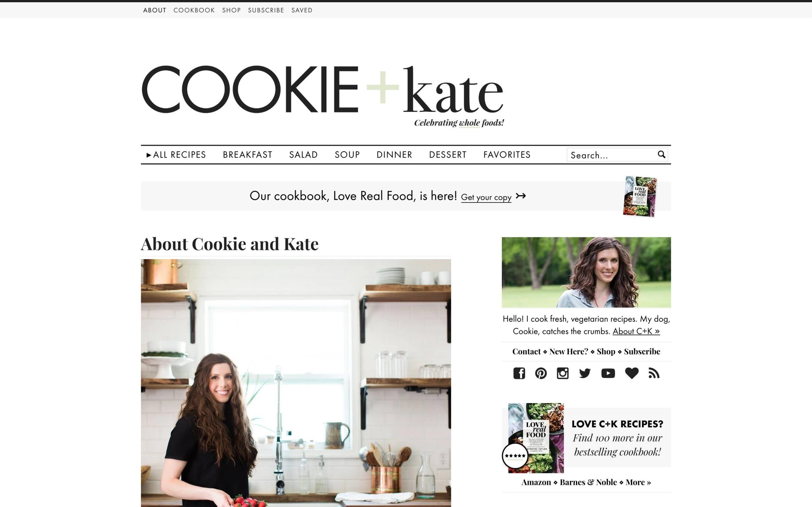Open the Instagram social icon
Screen dimensions: 812x507
563,373
